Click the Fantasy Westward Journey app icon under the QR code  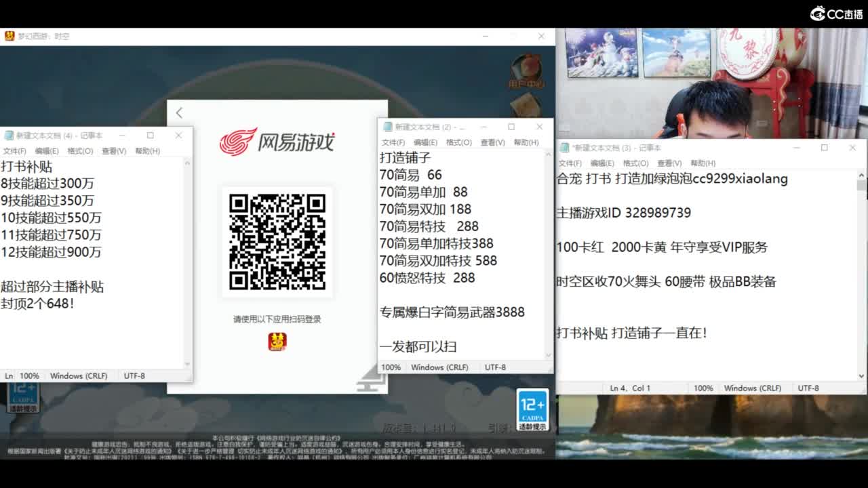tap(277, 342)
